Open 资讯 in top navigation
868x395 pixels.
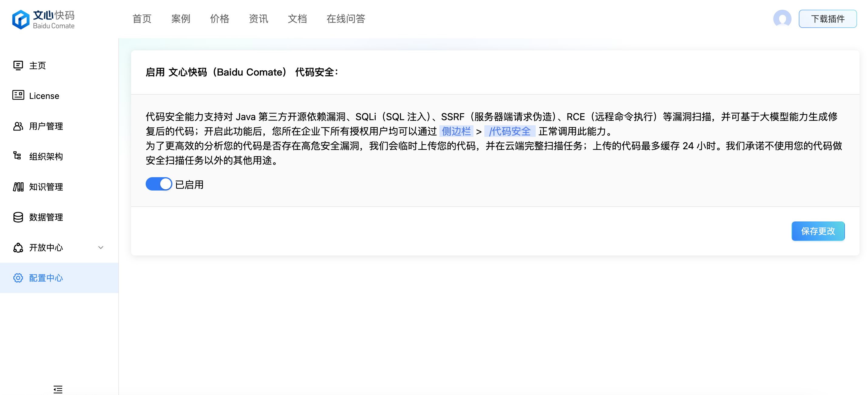click(x=259, y=19)
